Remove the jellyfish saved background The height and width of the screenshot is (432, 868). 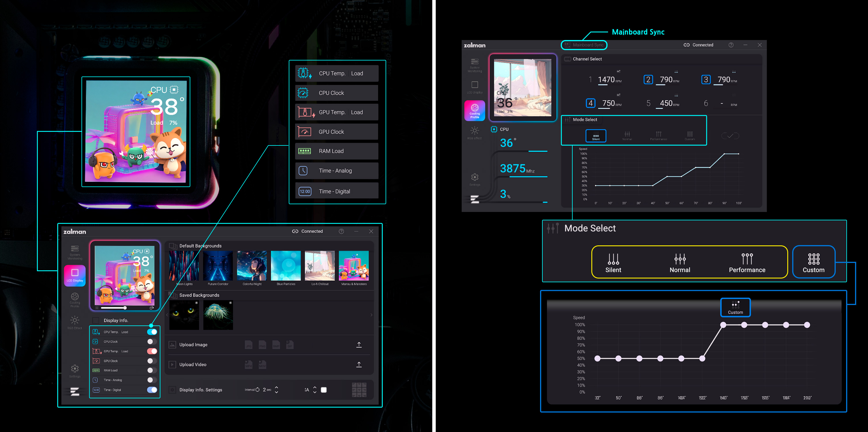231,303
